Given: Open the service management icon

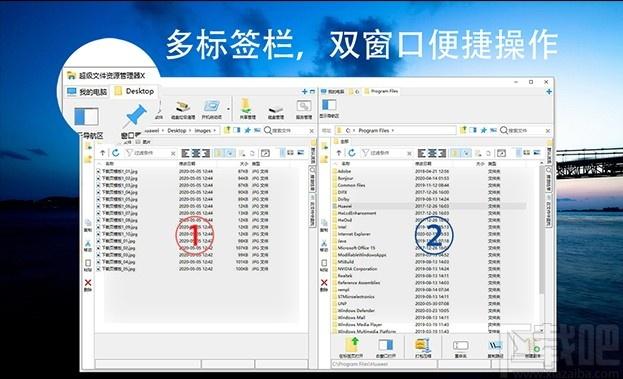Looking at the screenshot, I should pyautogui.click(x=304, y=109).
